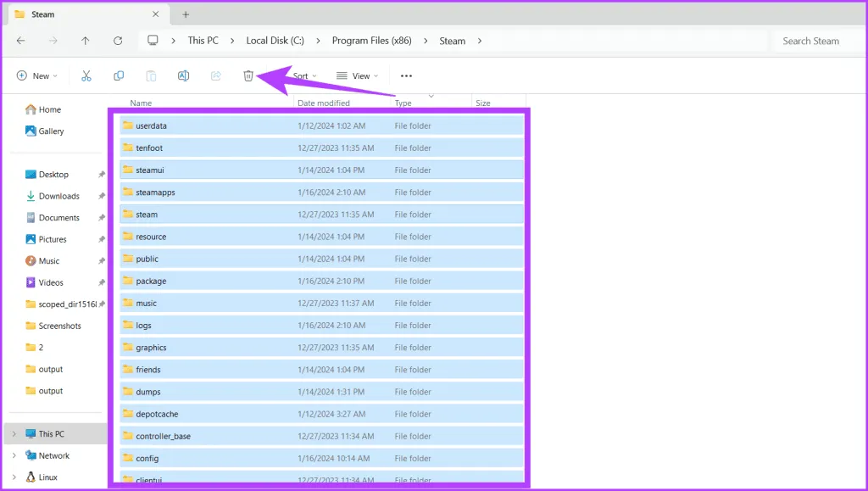Go up one folder with Up arrow
This screenshot has width=868, height=491.
coord(86,41)
